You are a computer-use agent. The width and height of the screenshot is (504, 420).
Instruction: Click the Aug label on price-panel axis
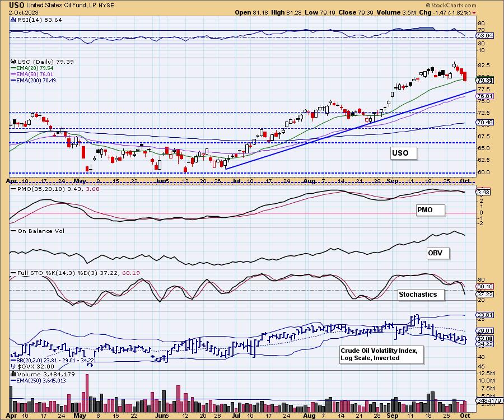click(309, 181)
